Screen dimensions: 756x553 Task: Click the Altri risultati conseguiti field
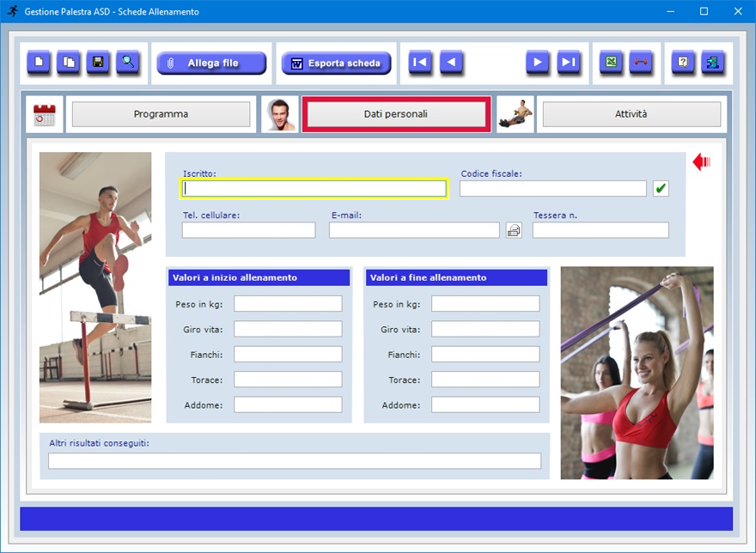pyautogui.click(x=295, y=461)
